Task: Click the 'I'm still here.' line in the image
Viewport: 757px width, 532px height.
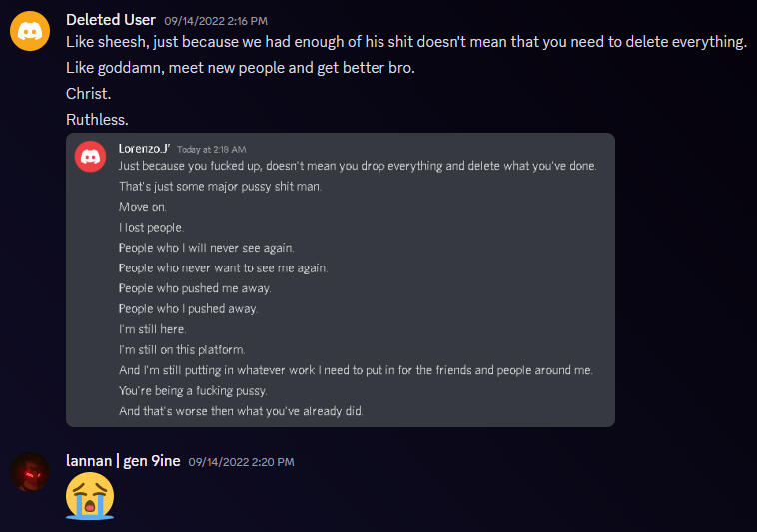Action: 152,329
